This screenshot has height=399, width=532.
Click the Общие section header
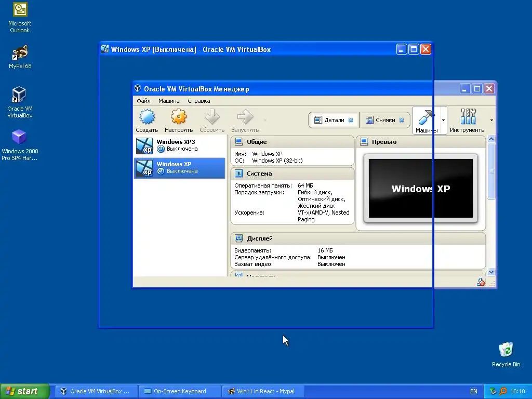click(x=292, y=142)
